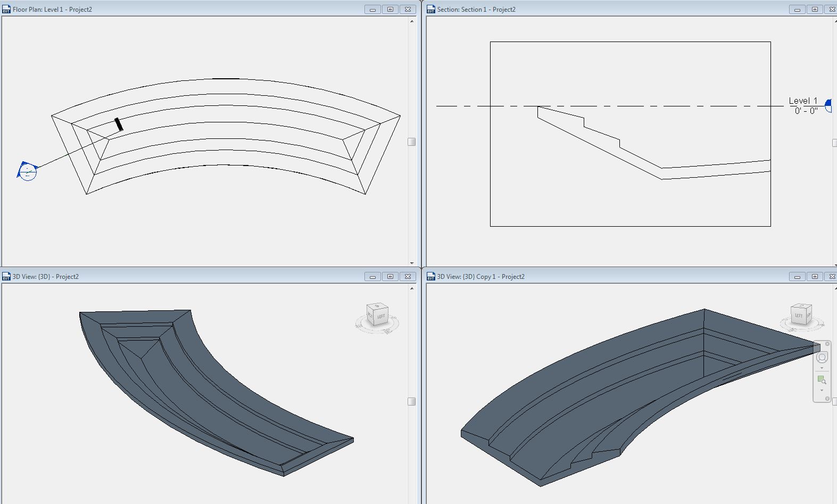Minimize the Section 1 window

pyautogui.click(x=797, y=10)
